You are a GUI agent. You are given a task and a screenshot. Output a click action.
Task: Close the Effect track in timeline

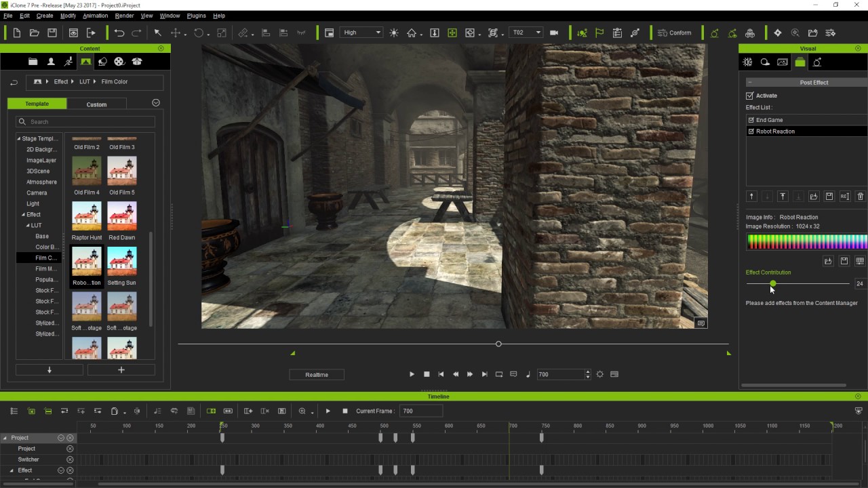point(70,470)
